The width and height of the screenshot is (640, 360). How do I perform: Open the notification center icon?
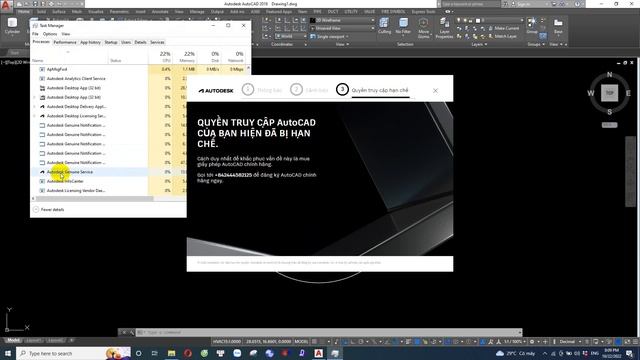(630, 353)
